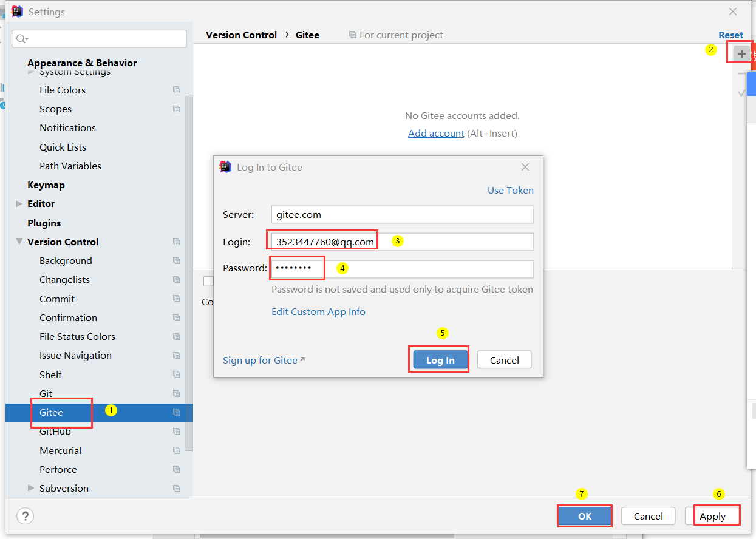
Task: Click the project-scope icon beside Confirmation
Action: point(176,317)
